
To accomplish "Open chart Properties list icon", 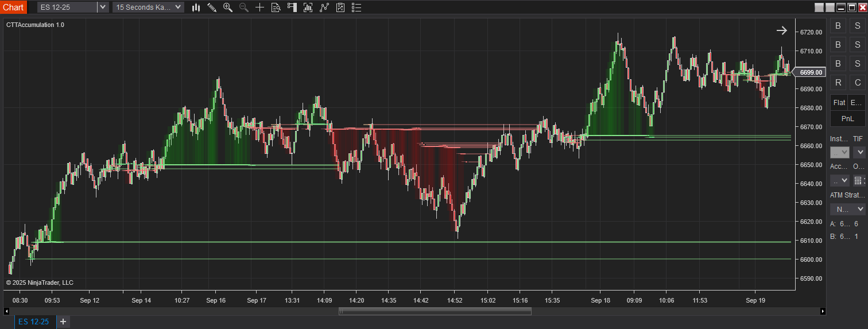I will point(356,7).
